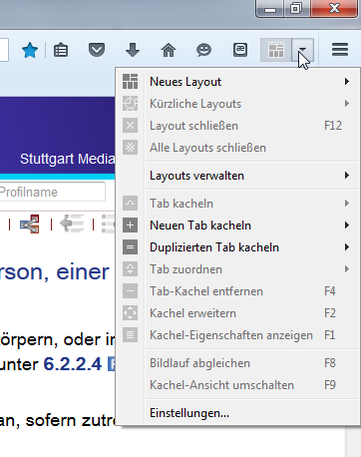361x457 pixels.
Task: Click the Neuen Tab kacheln plus icon
Action: (130, 225)
